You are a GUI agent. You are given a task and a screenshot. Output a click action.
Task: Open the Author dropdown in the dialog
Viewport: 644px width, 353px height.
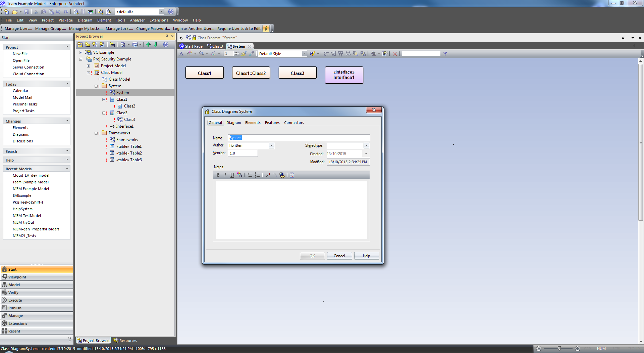tap(271, 145)
